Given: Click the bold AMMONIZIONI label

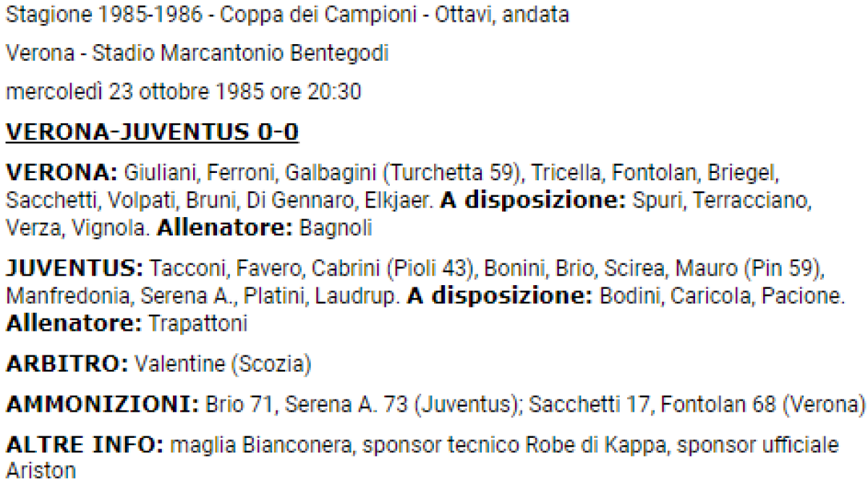Looking at the screenshot, I should [x=101, y=403].
